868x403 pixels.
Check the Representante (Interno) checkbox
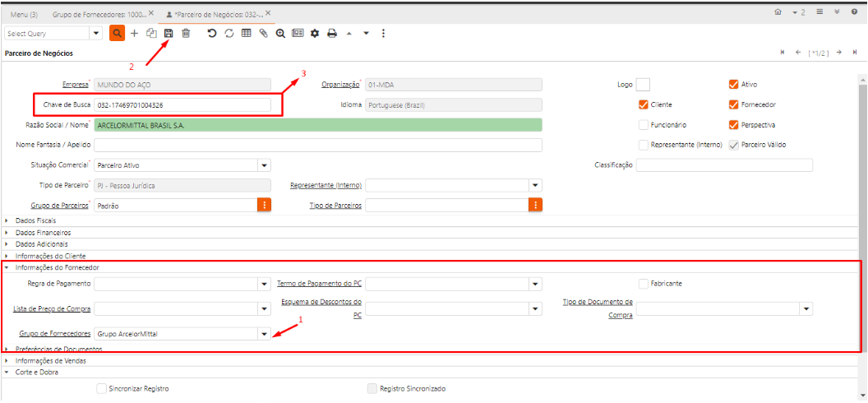click(644, 145)
